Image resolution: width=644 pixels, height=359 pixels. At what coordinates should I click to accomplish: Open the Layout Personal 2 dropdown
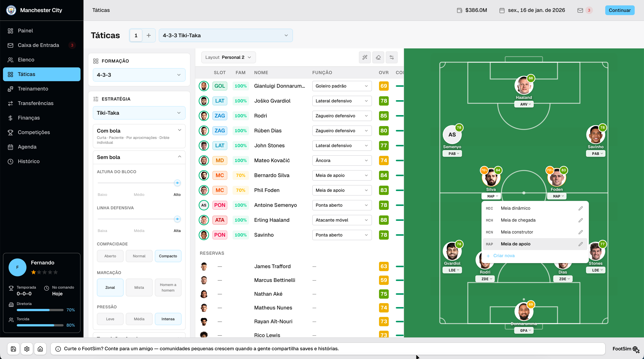point(228,58)
